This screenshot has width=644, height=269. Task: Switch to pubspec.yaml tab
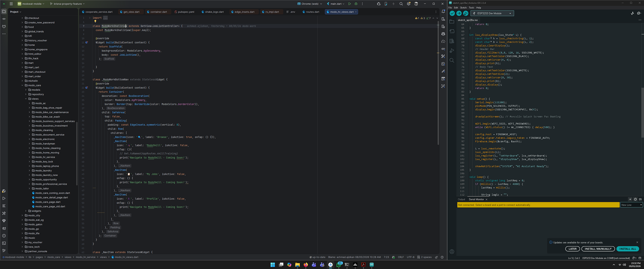click(184, 12)
